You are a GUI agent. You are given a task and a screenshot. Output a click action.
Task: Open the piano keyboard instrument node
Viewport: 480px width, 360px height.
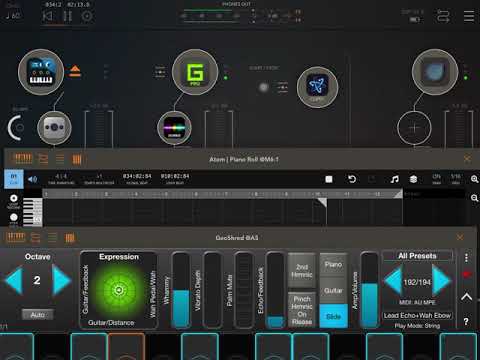point(41,72)
